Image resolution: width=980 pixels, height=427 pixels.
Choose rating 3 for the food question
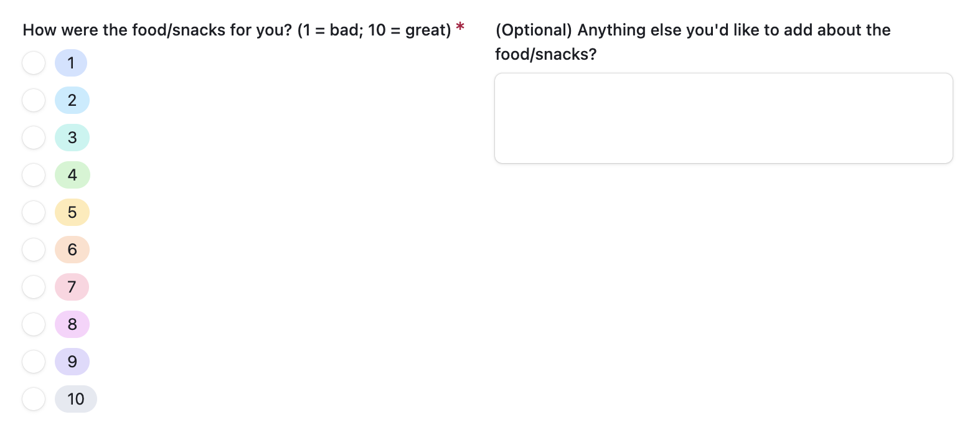pyautogui.click(x=34, y=138)
